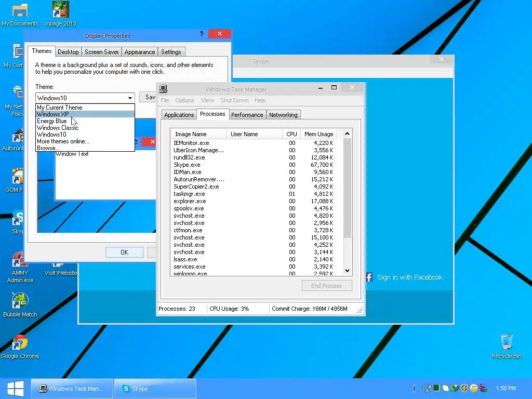Viewport: 532px width, 399px height.
Task: Switch to the Applications tab
Action: coord(179,115)
